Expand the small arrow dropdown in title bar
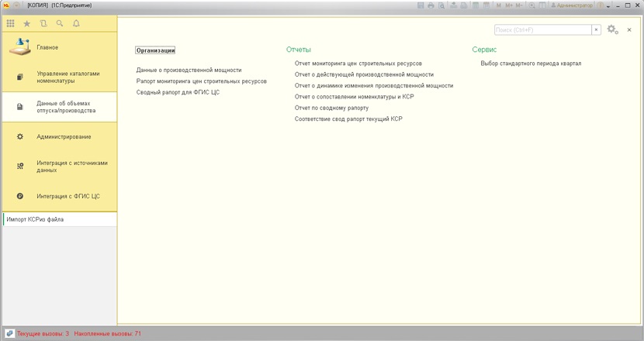644x341 pixels. coord(608,5)
